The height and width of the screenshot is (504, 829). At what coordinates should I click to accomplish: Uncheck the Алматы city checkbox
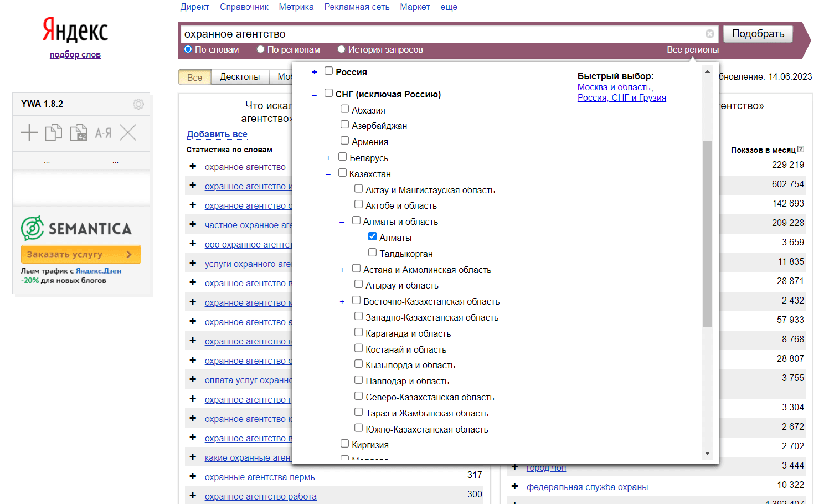coord(372,236)
